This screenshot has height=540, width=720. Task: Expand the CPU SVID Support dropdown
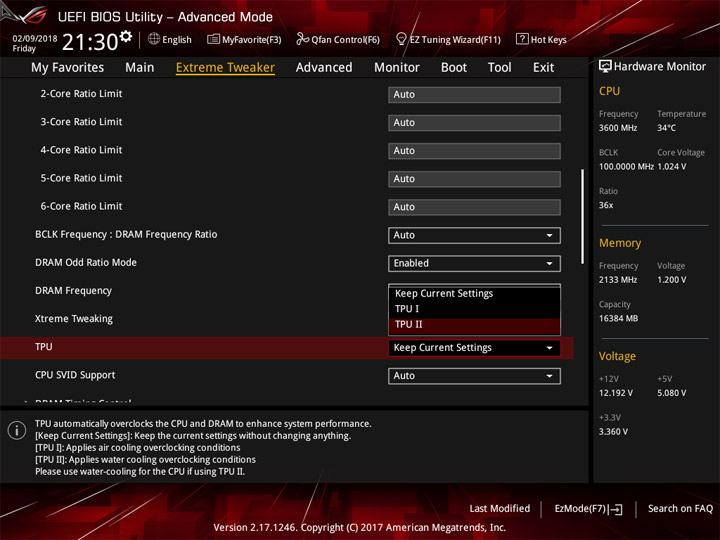pos(474,376)
